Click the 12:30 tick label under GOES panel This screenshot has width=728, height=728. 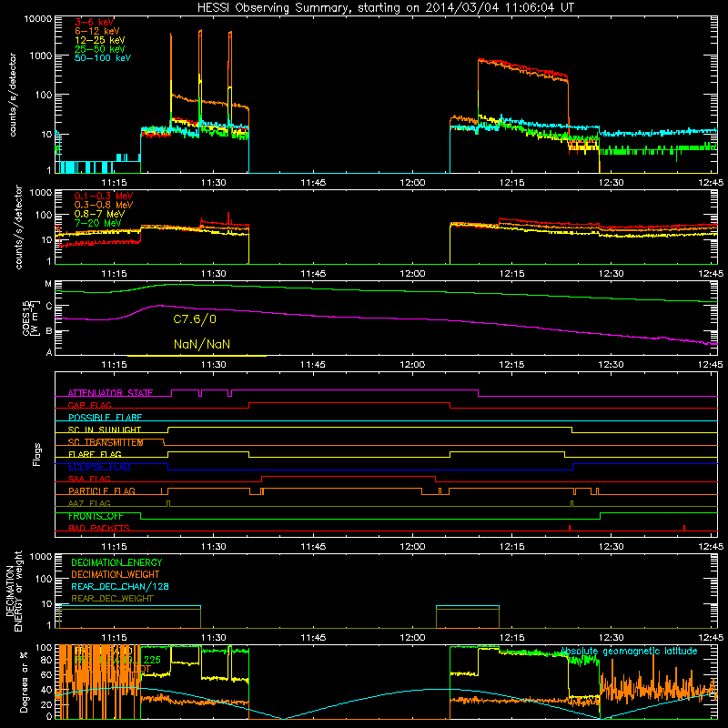(x=611, y=365)
